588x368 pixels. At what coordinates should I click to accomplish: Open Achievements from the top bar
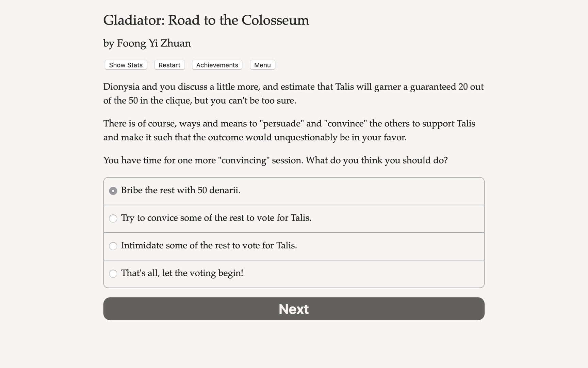click(217, 65)
